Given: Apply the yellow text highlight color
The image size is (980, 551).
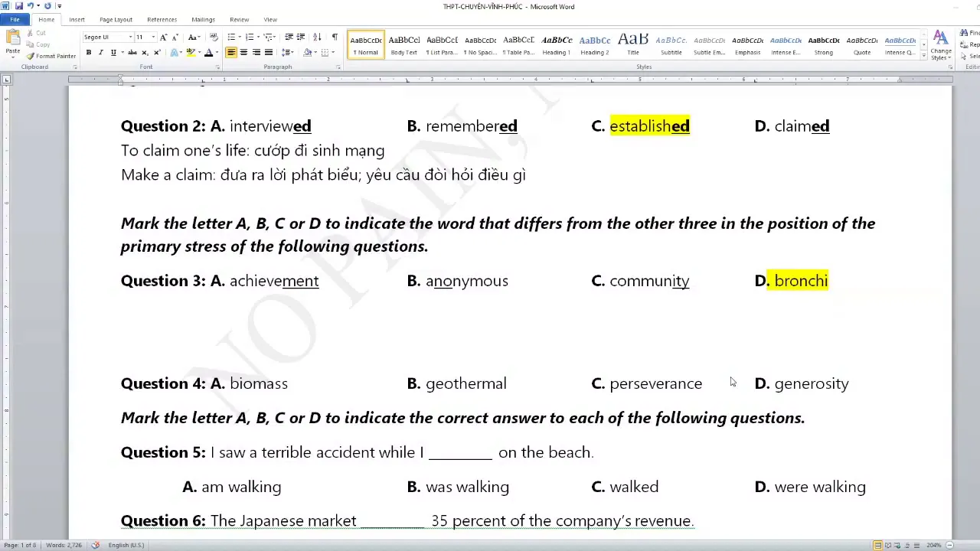Looking at the screenshot, I should click(x=191, y=52).
